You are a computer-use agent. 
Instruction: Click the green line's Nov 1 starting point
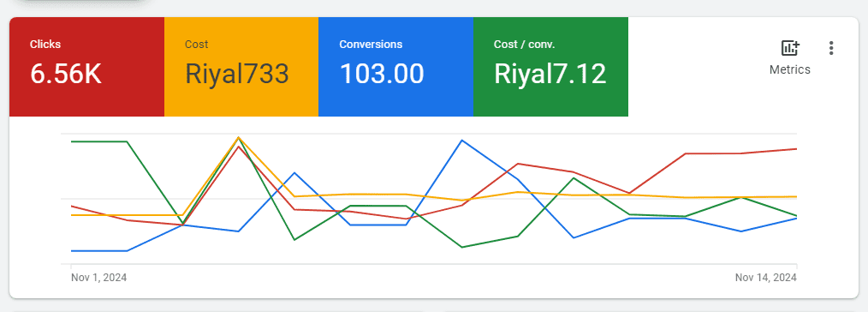(71, 141)
